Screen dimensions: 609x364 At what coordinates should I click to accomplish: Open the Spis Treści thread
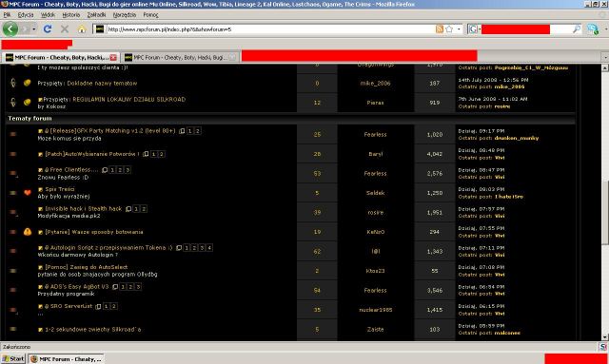(60, 189)
